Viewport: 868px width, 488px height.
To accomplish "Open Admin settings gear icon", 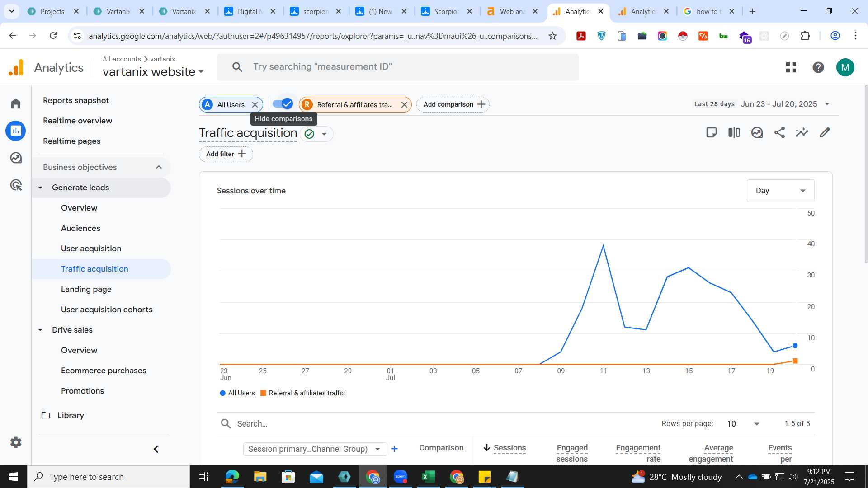I will (x=16, y=442).
